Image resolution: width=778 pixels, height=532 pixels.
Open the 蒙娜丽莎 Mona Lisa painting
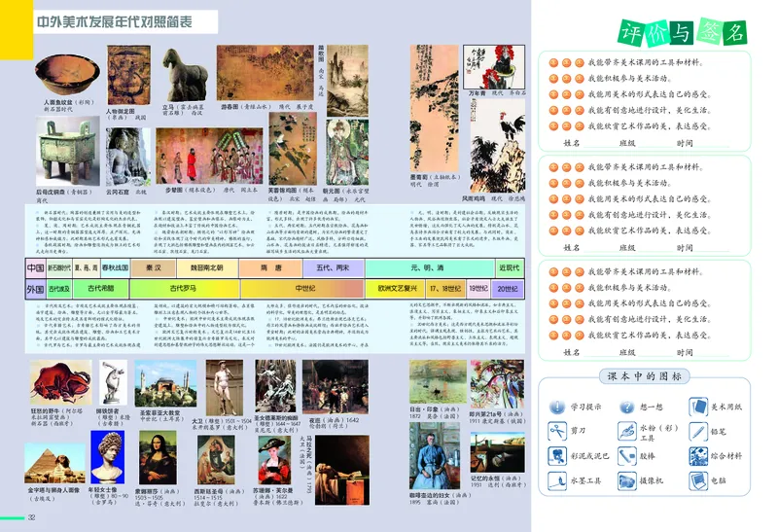tap(158, 457)
